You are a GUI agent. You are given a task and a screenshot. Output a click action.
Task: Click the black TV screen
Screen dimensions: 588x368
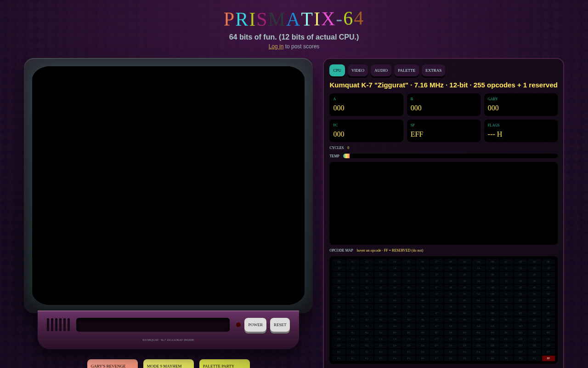coord(168,185)
